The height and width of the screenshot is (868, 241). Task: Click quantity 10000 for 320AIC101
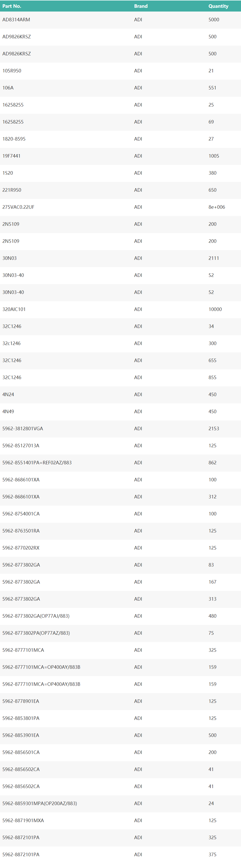pos(215,309)
